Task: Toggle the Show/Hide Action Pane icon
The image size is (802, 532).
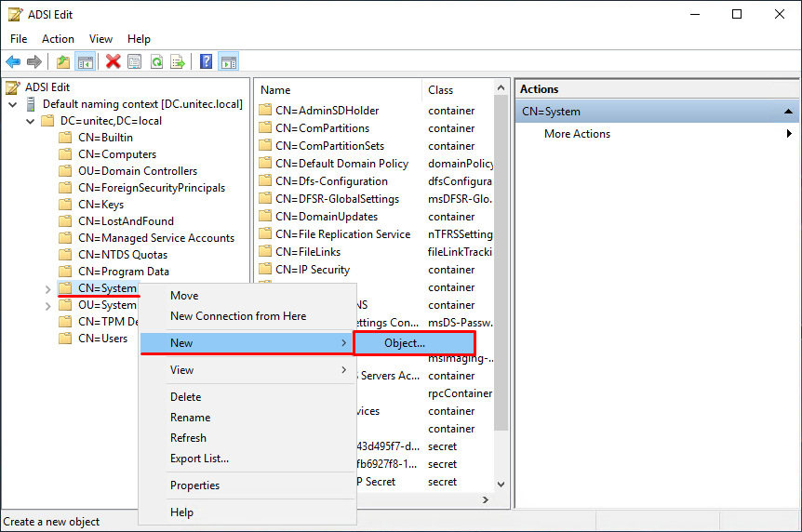Action: 229,62
